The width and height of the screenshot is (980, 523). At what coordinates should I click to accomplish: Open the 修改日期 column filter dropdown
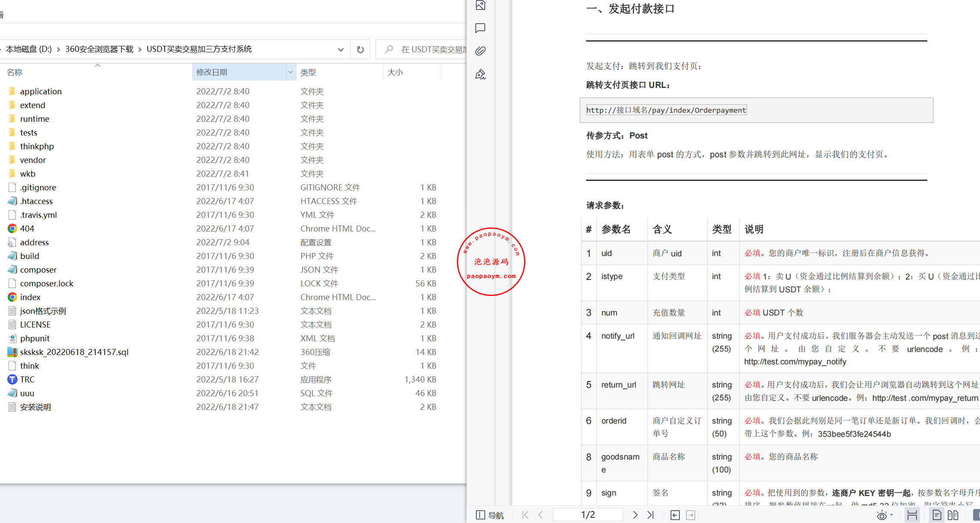(x=291, y=72)
